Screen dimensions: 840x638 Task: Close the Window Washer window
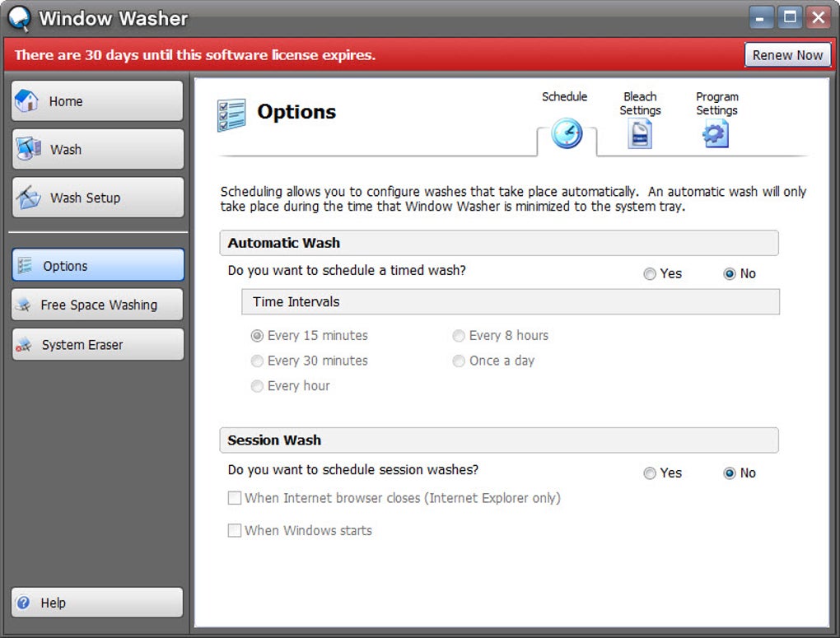(819, 17)
